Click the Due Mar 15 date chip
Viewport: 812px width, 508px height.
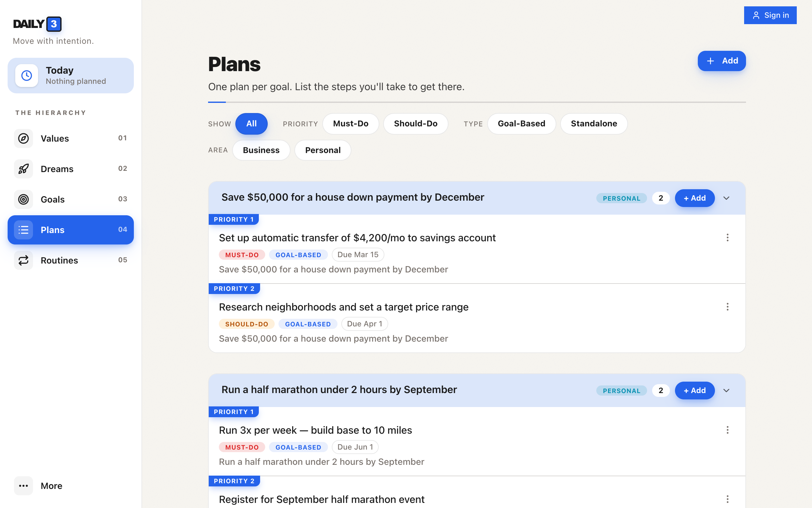click(x=358, y=255)
